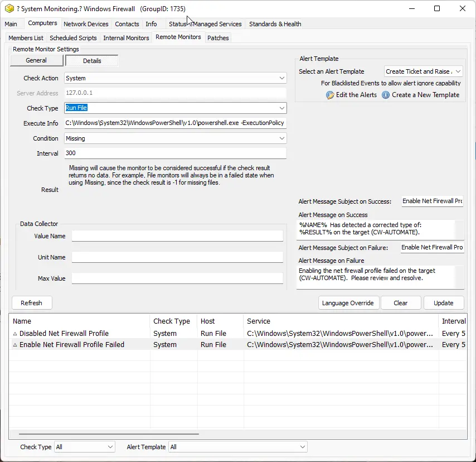
Task: Click the horizontal scrollbar of the monitor list
Action: tap(109, 434)
